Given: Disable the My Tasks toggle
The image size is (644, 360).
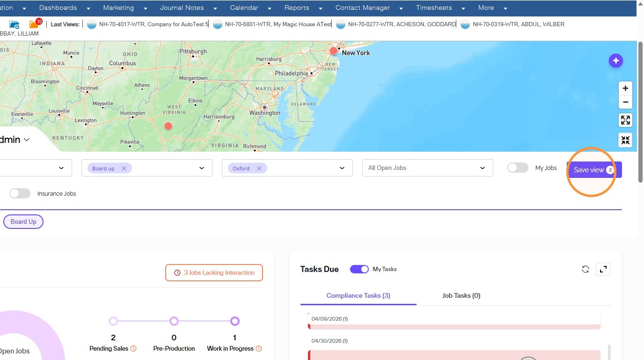Looking at the screenshot, I should [359, 269].
